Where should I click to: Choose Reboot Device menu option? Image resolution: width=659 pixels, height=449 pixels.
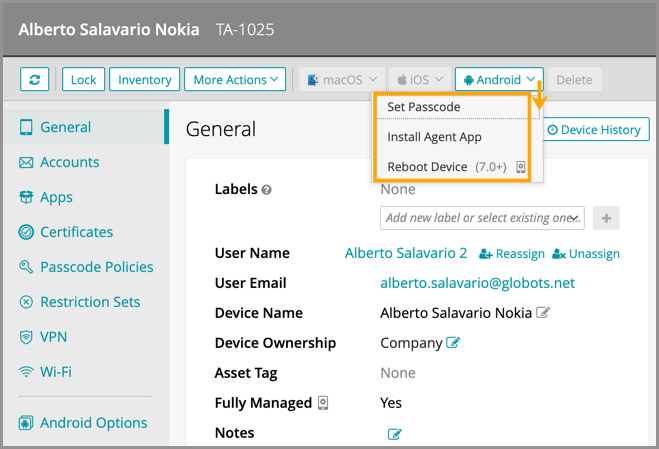tap(427, 166)
